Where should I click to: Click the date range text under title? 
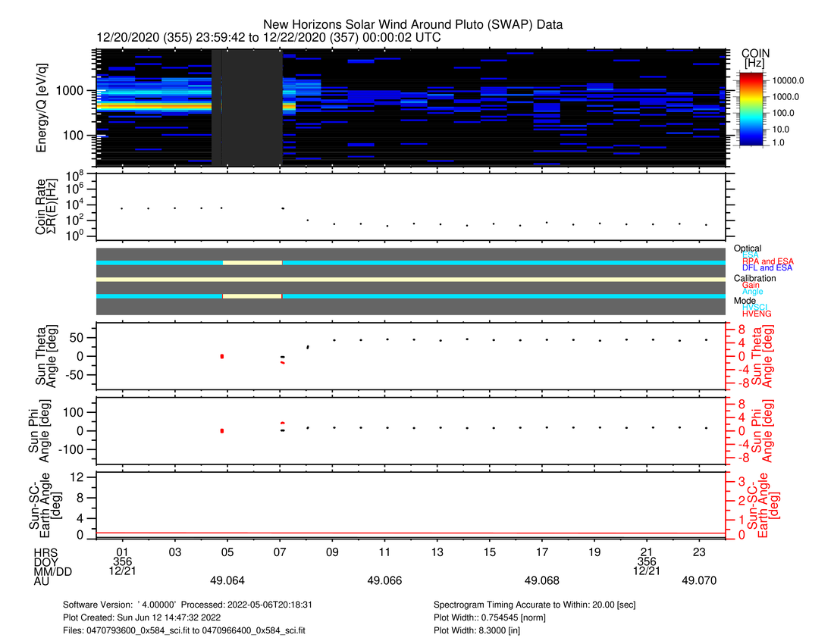pyautogui.click(x=269, y=37)
